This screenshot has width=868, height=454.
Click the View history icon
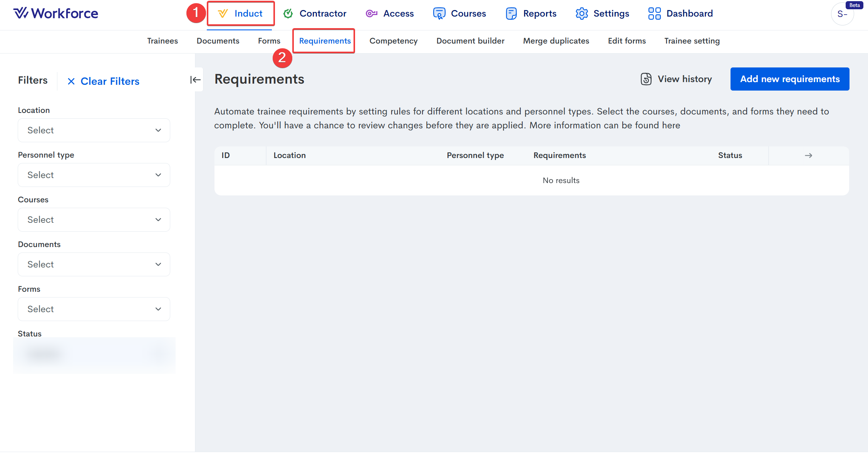(x=646, y=79)
